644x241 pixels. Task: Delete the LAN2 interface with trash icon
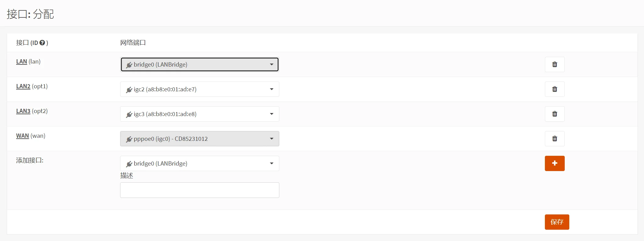click(555, 89)
